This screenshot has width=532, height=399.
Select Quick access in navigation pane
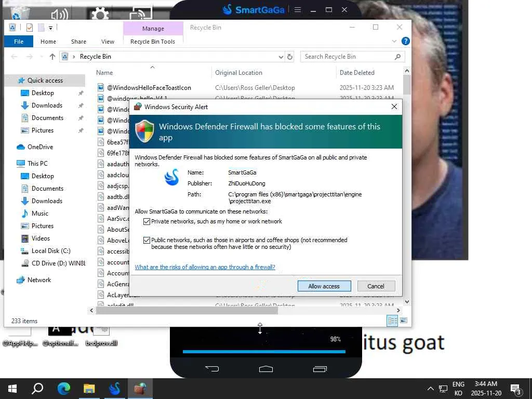point(45,81)
